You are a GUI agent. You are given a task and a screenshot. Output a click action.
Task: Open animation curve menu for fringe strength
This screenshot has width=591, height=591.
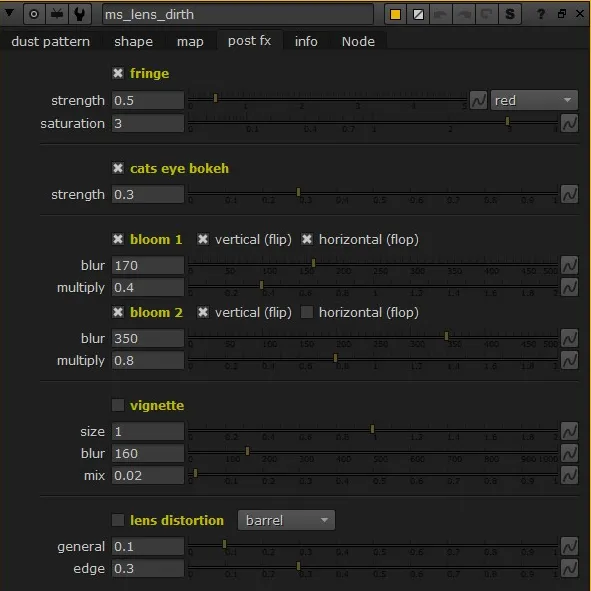tap(479, 100)
